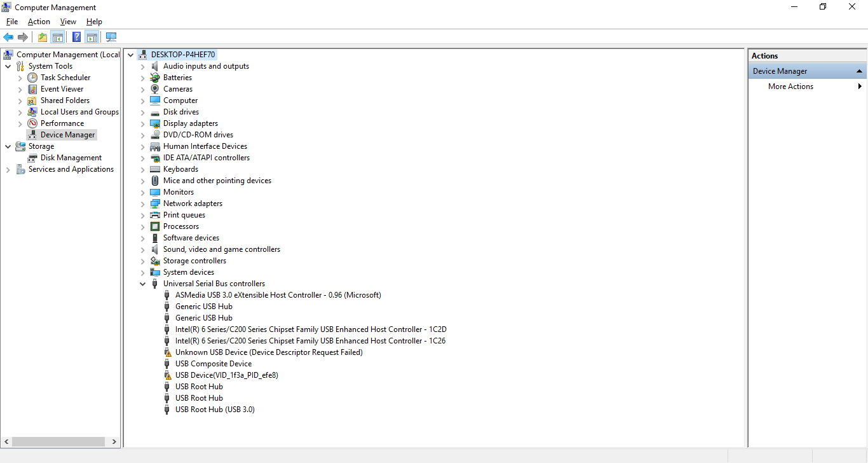Select the Disk drives icon
Viewport: 868px width, 463px height.
pos(155,112)
